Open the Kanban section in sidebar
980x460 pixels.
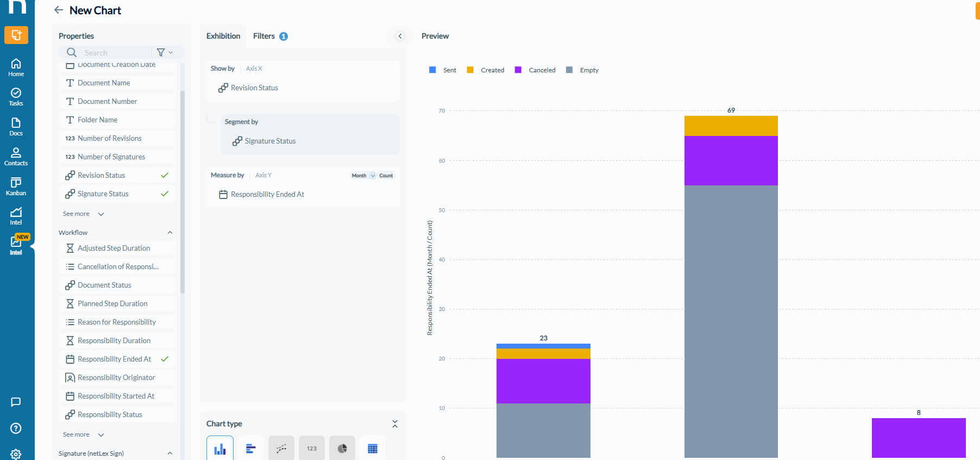(x=16, y=187)
